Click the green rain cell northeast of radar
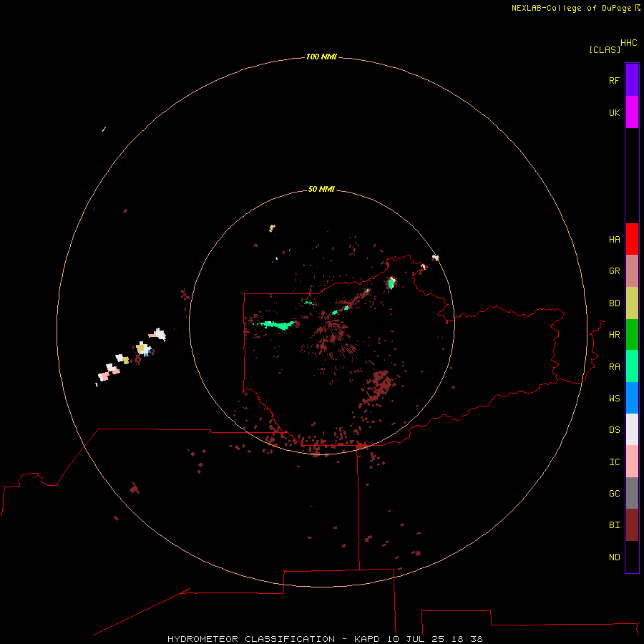Image resolution: width=644 pixels, height=644 pixels. 391,283
